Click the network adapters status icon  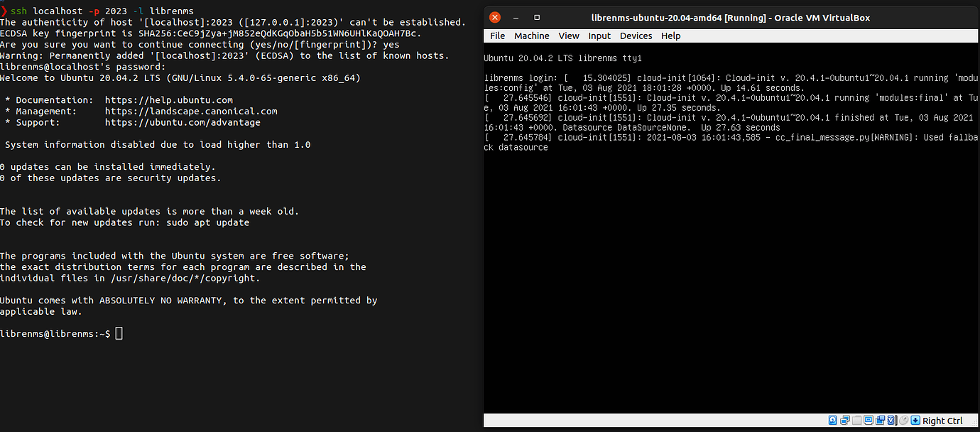tap(844, 420)
